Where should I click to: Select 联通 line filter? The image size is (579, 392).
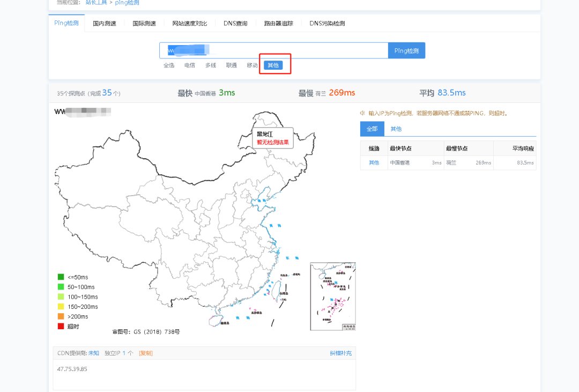[x=232, y=65]
